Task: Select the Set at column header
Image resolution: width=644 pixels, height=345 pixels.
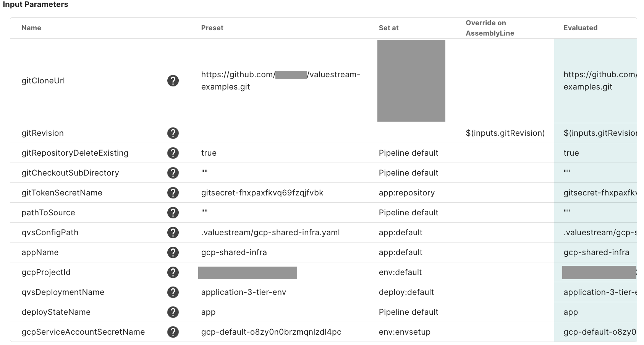Action: [388, 28]
